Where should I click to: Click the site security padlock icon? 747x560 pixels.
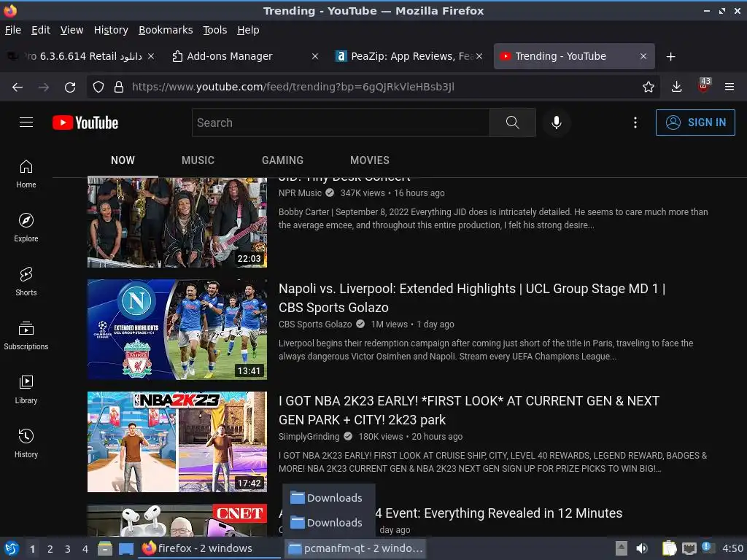coord(119,87)
